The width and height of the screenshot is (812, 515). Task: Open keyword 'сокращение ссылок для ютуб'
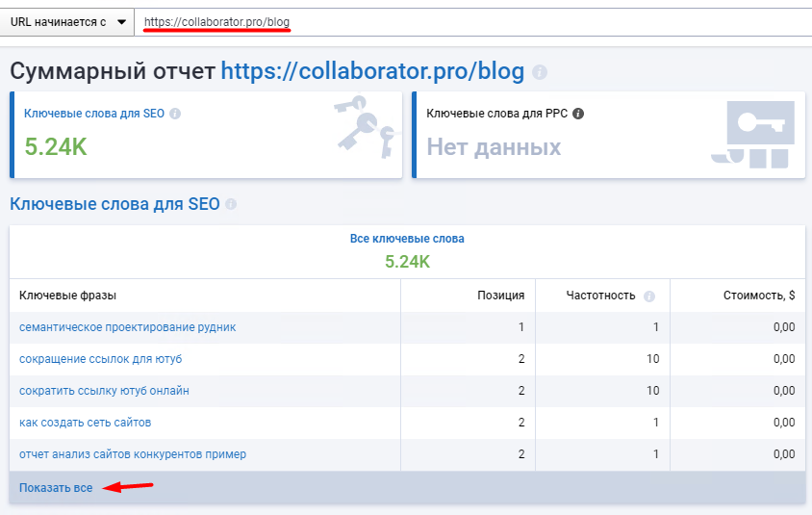click(100, 359)
